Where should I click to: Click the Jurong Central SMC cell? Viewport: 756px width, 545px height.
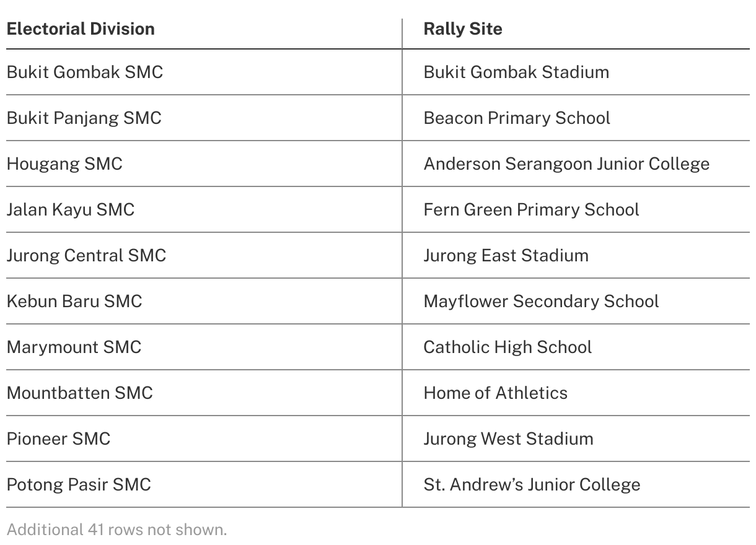coord(87,255)
